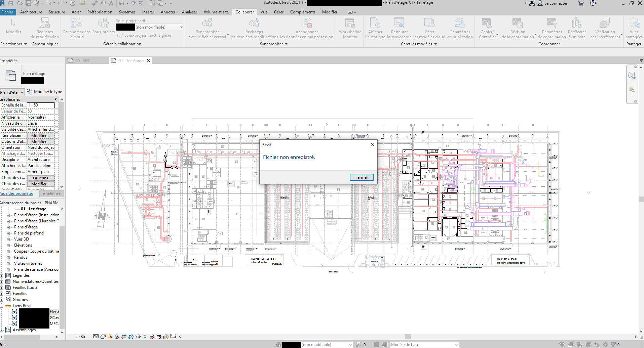Toggle reveal hidden elements lightbulb
644x348 pixels.
[145, 337]
